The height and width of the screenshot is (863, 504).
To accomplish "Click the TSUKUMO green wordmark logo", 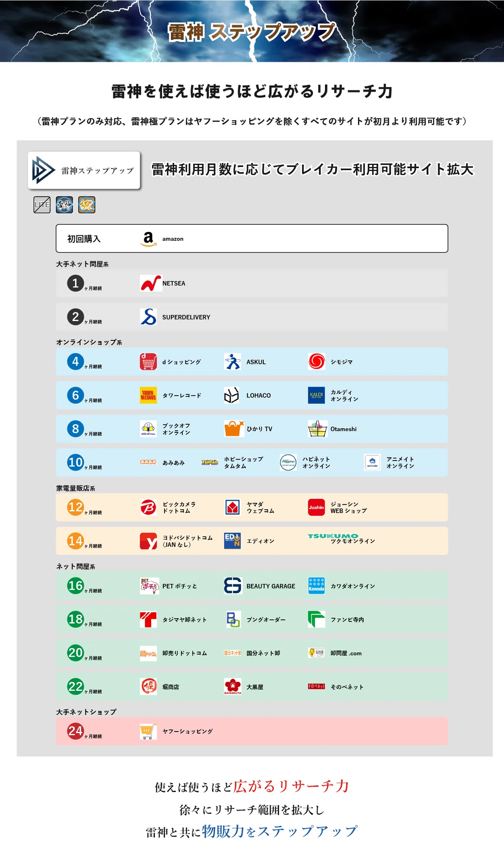I will point(333,536).
